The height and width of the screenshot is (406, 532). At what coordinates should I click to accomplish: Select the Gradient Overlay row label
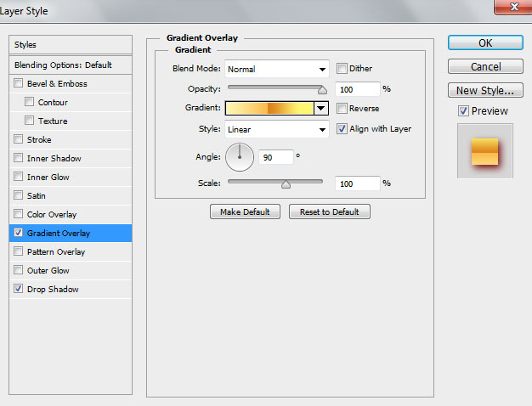pyautogui.click(x=59, y=234)
